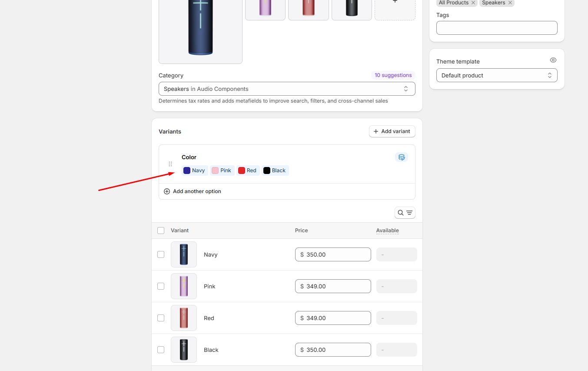The image size is (588, 371).
Task: Open the 10 suggestions category list
Action: click(x=393, y=75)
